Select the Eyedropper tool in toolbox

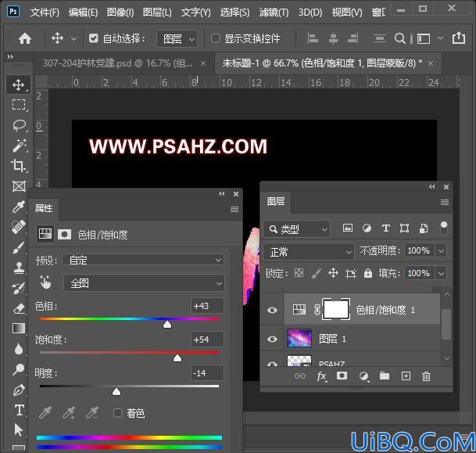coord(19,207)
